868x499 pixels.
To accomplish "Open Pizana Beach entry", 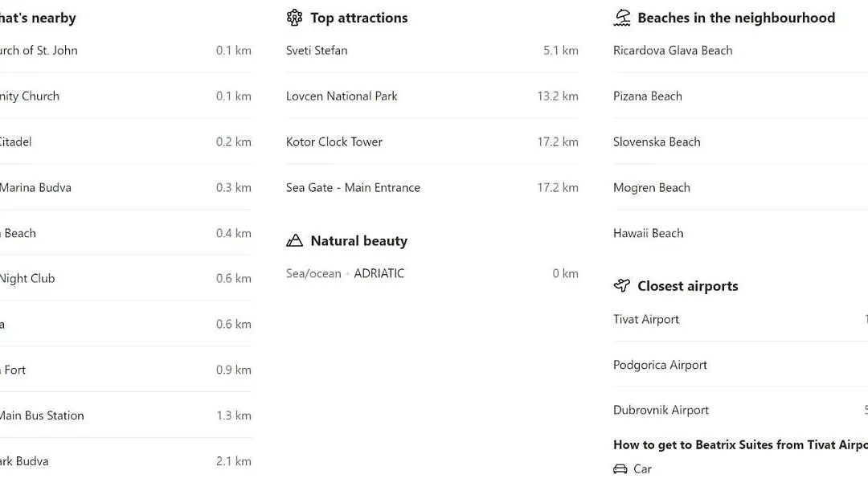I will point(648,96).
